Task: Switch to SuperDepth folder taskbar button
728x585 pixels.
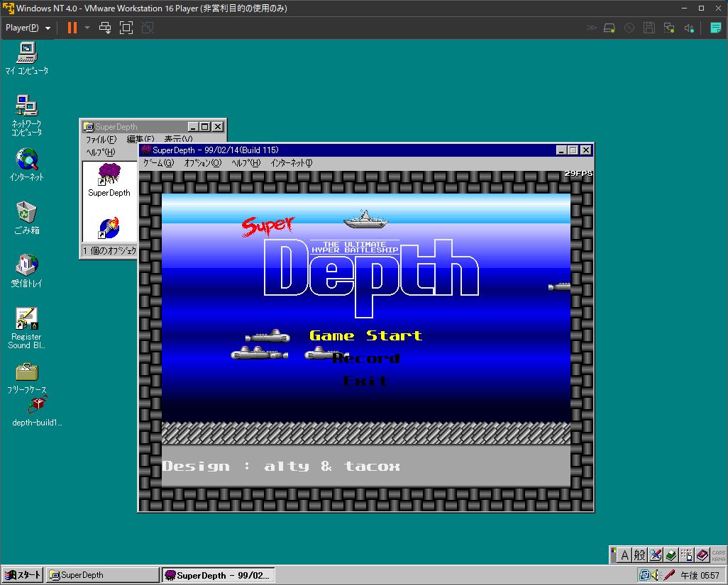Action: click(102, 575)
